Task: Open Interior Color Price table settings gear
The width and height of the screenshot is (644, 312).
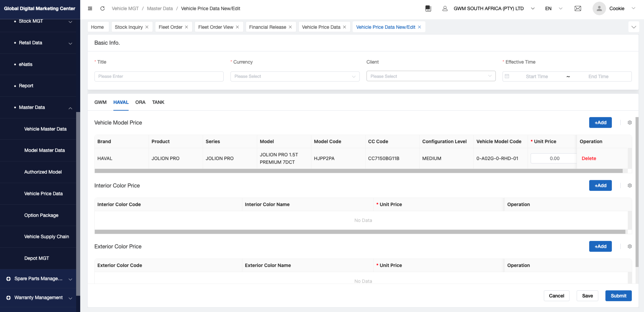Action: point(630,185)
